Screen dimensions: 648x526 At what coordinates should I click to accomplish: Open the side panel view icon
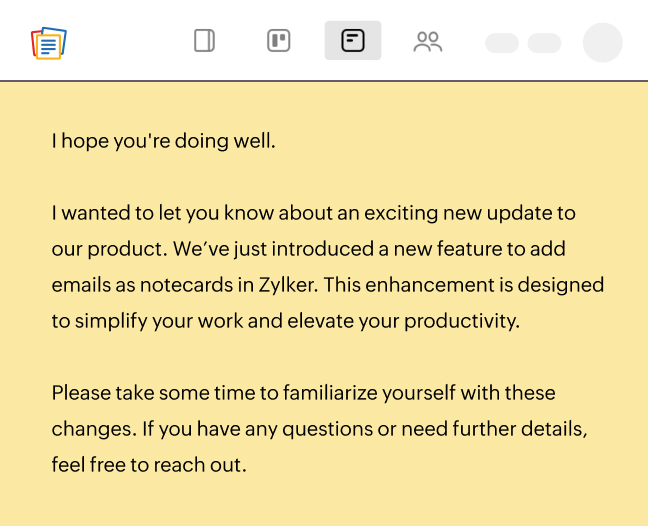tap(204, 41)
